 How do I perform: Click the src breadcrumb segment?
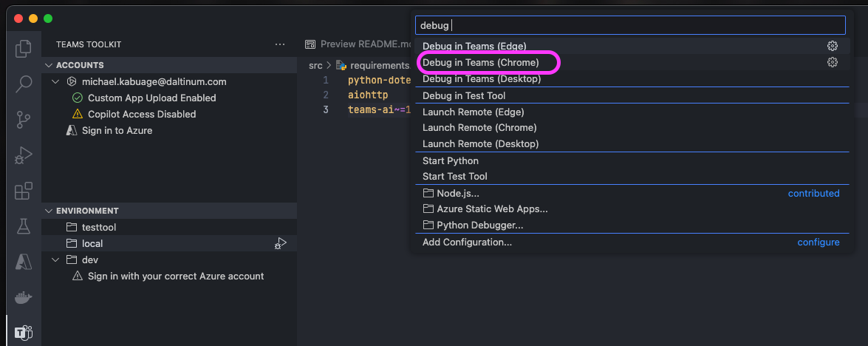(x=315, y=65)
